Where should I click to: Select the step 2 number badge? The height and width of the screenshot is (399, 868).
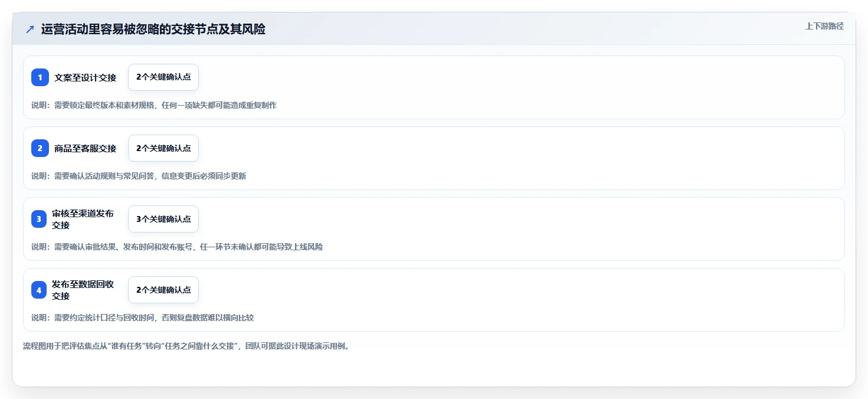(40, 148)
